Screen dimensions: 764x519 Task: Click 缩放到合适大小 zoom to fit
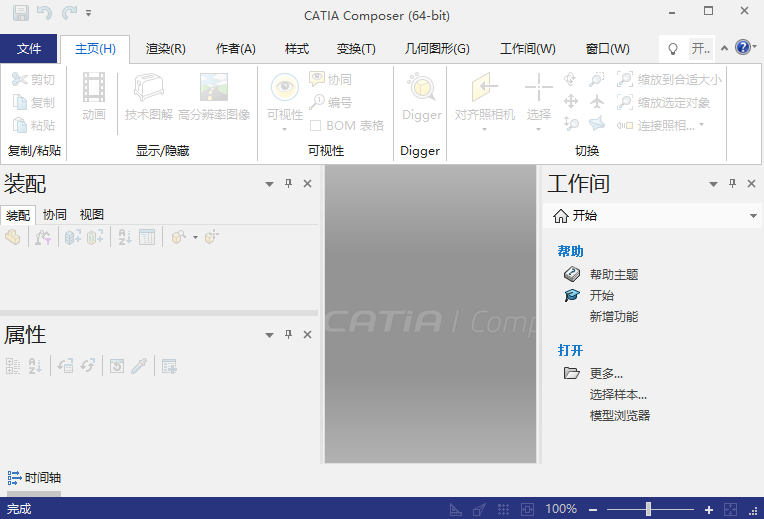(669, 79)
